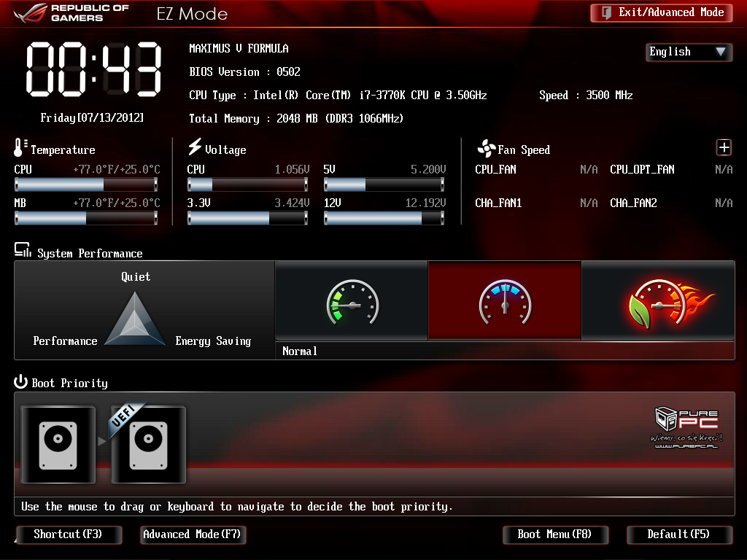Click the System Performance monitor icon
Screen dimensions: 747x560
coord(23,250)
